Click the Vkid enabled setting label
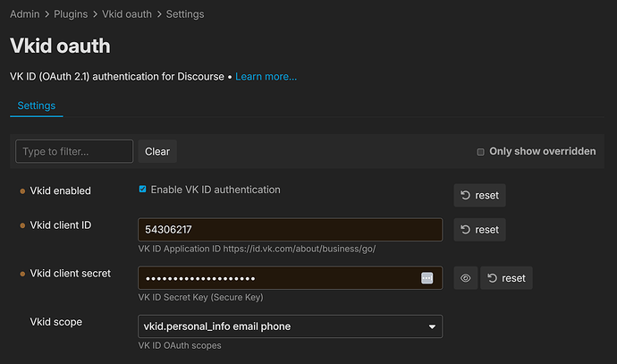Screen dimensions: 617x364 (x=60, y=190)
